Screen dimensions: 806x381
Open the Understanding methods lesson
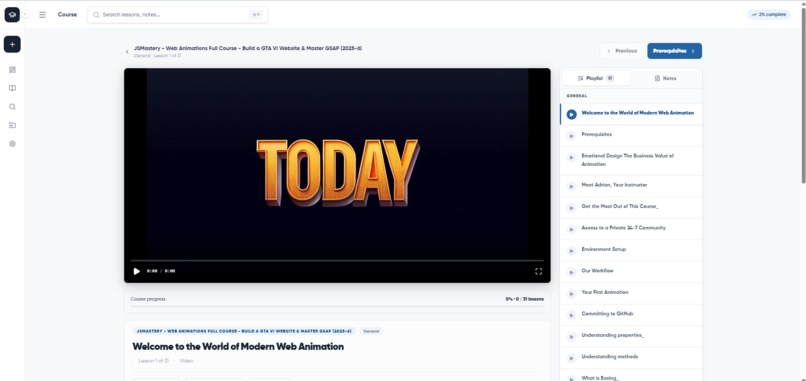coord(631,357)
